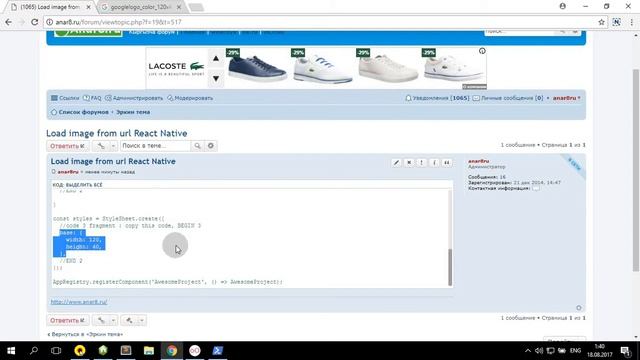Open the white sneaker with blue laces ad
This screenshot has width=640, height=360.
[322, 68]
